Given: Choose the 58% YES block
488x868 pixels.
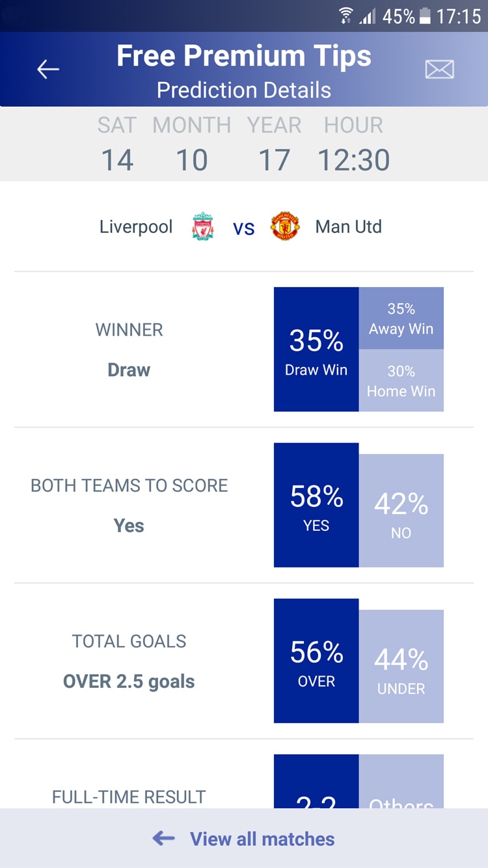Looking at the screenshot, I should (316, 505).
